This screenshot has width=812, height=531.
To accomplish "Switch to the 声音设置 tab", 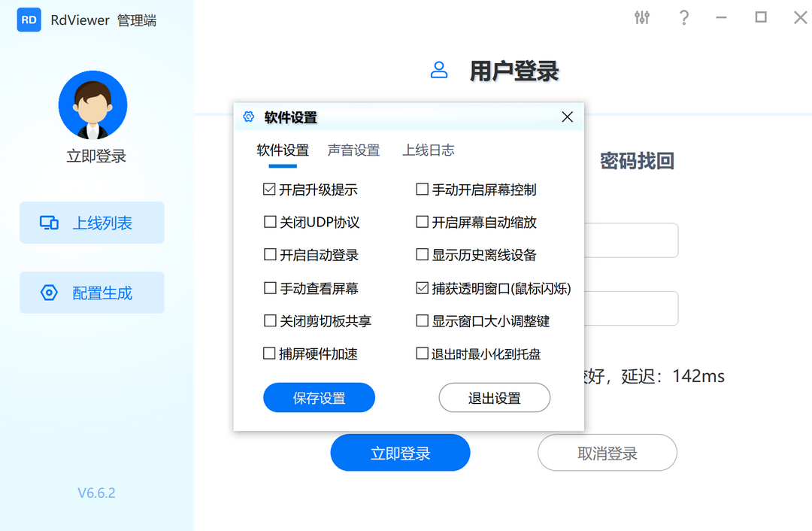I will 353,150.
